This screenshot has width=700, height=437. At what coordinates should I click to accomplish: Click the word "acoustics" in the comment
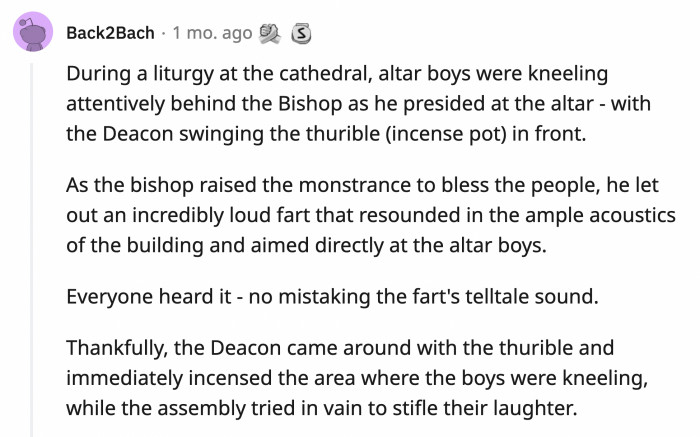(628, 215)
